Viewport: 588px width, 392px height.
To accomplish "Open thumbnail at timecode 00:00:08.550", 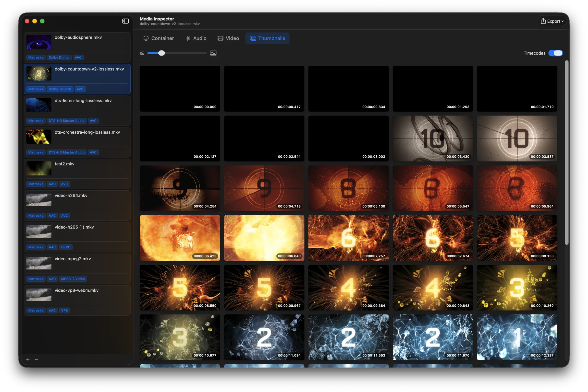I will (180, 288).
